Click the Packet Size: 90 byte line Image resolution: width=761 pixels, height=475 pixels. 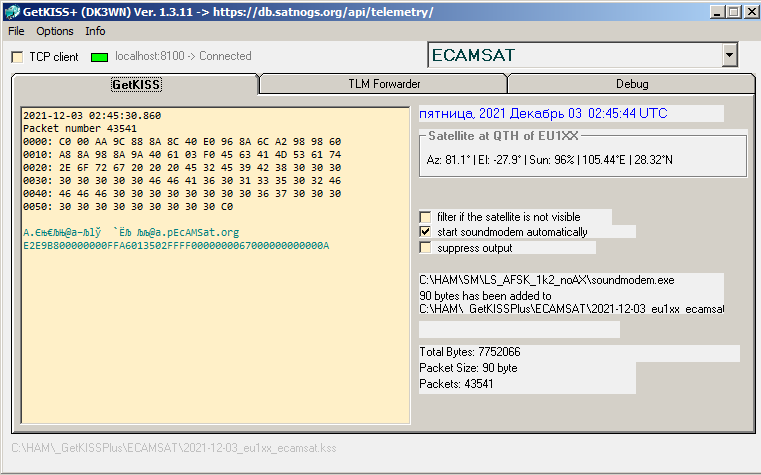pyautogui.click(x=468, y=368)
